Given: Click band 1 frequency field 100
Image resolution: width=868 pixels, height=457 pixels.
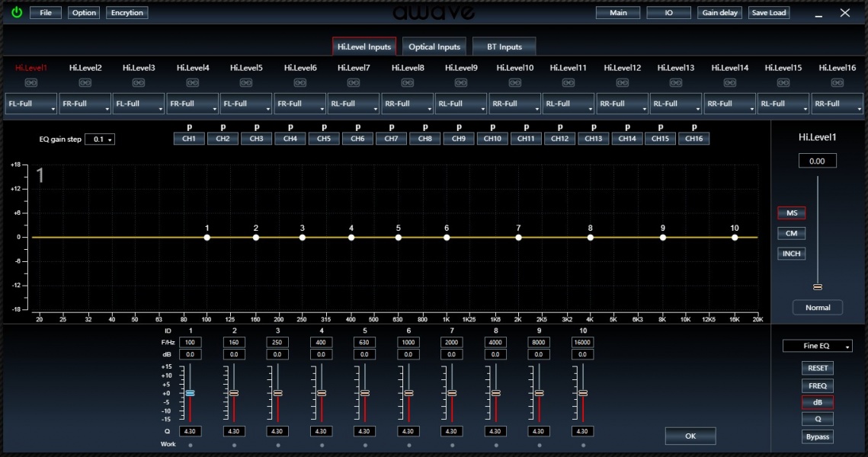Looking at the screenshot, I should coord(190,343).
